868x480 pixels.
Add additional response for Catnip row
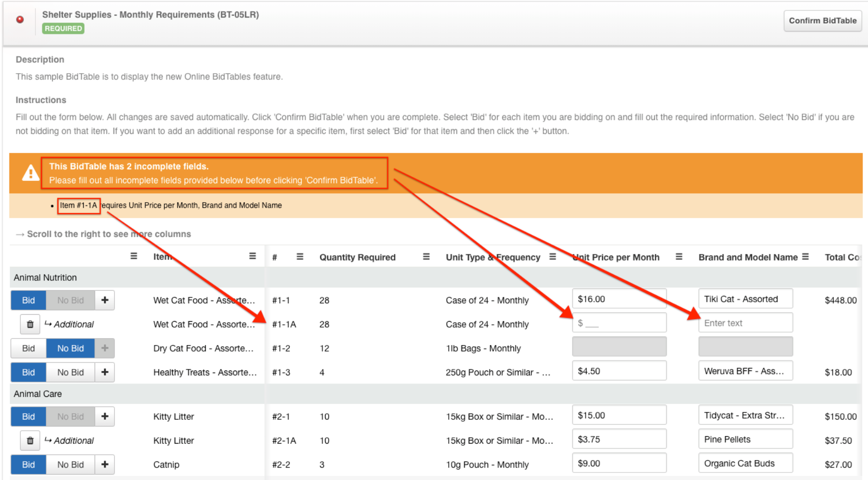click(x=105, y=465)
